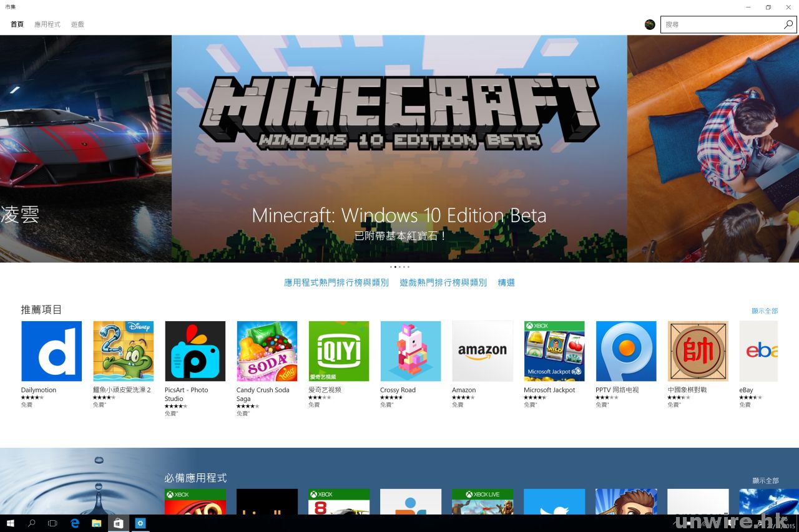
Task: Open the Chinese chess game icon
Action: click(697, 351)
